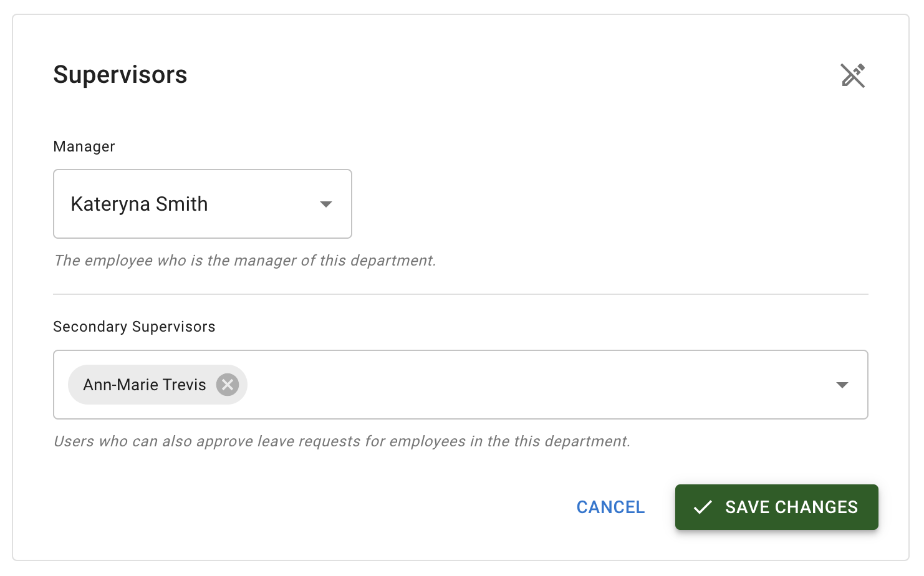Click the Manager field's down arrow
This screenshot has height=576, width=924.
coord(326,204)
